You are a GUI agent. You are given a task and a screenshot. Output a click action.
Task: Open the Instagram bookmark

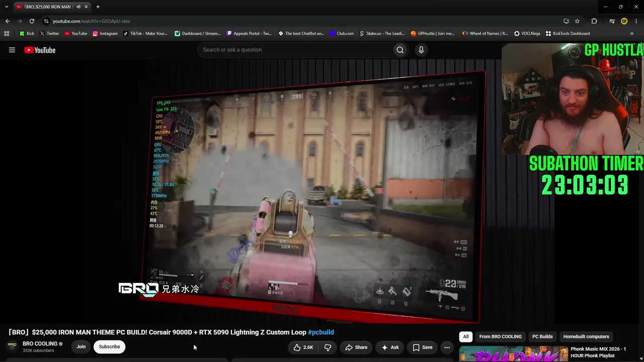[105, 34]
